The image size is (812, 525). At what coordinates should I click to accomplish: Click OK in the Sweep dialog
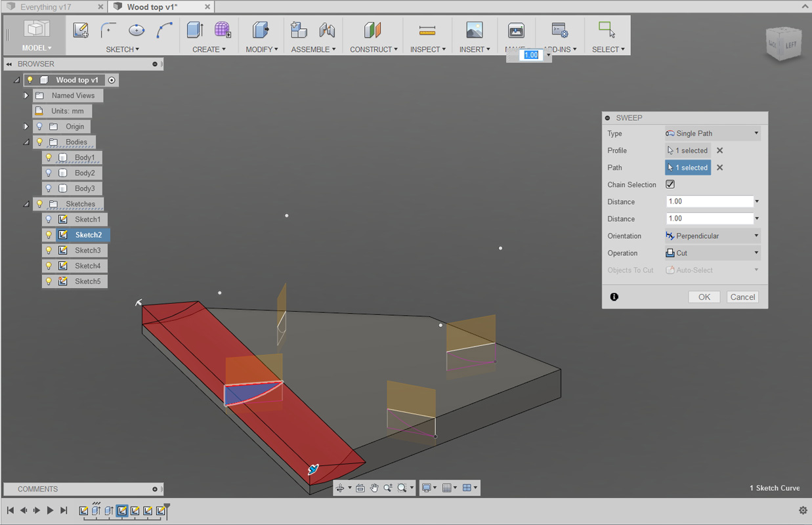coord(704,297)
